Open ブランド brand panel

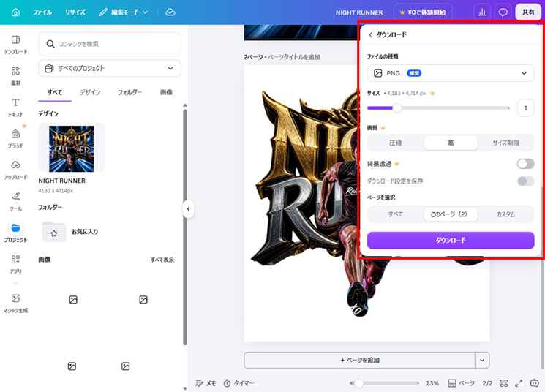click(x=15, y=139)
